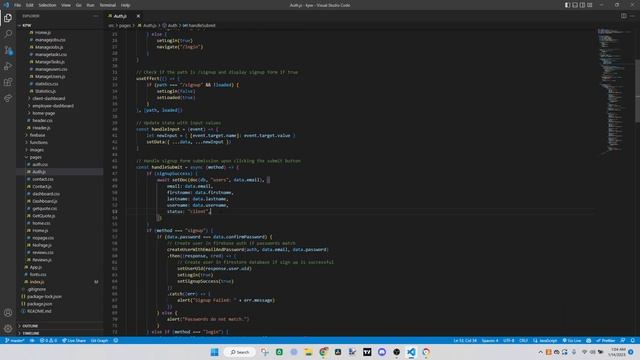Screen dimensions: 640x360
Task: Open the Search view in the activity bar
Action: (8, 34)
